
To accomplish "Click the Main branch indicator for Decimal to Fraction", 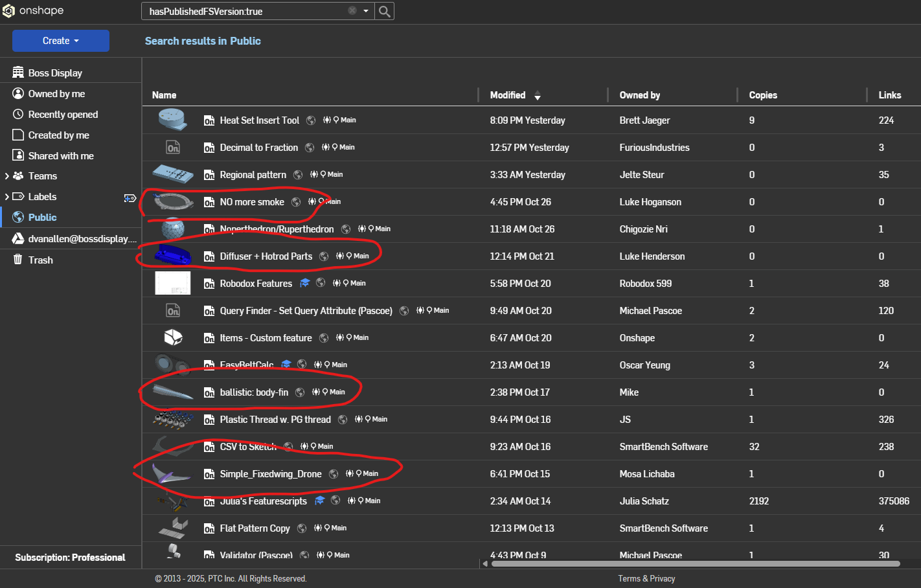I will 343,147.
